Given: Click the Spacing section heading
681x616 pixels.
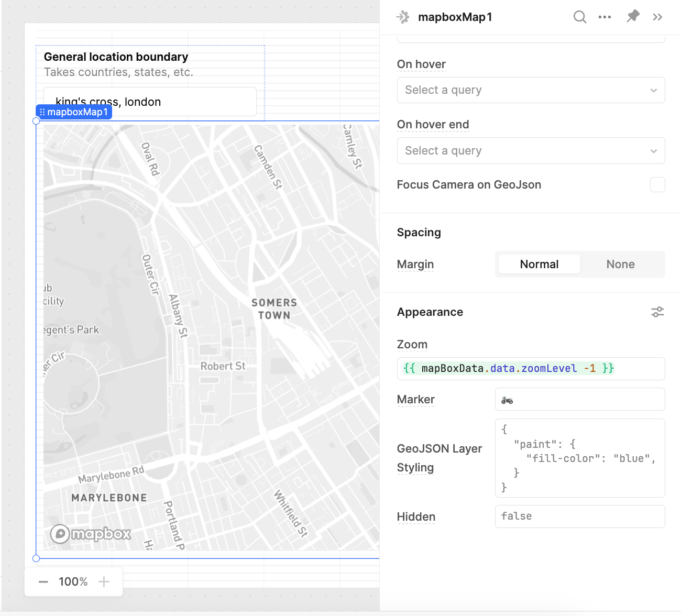Looking at the screenshot, I should (x=419, y=233).
